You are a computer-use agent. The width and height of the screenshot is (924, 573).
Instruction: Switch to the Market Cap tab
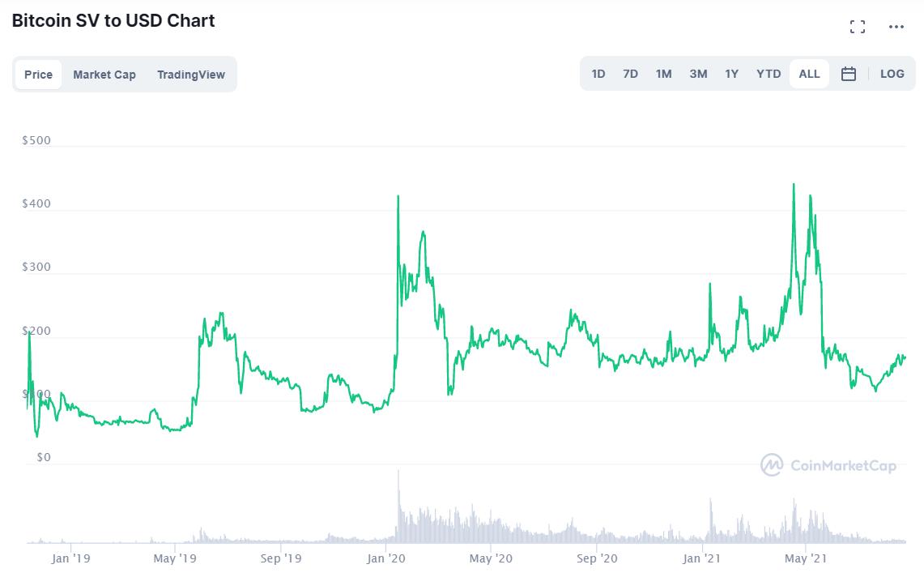(x=104, y=74)
